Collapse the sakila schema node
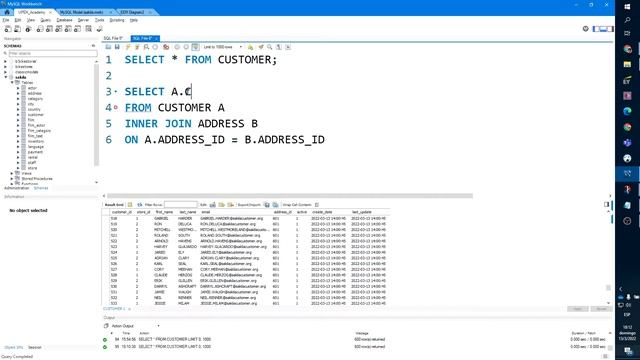Screen dimensions: 640x360 click(6, 77)
